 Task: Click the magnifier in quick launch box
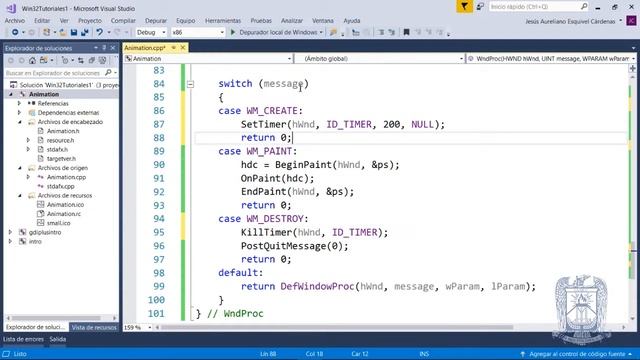click(584, 7)
